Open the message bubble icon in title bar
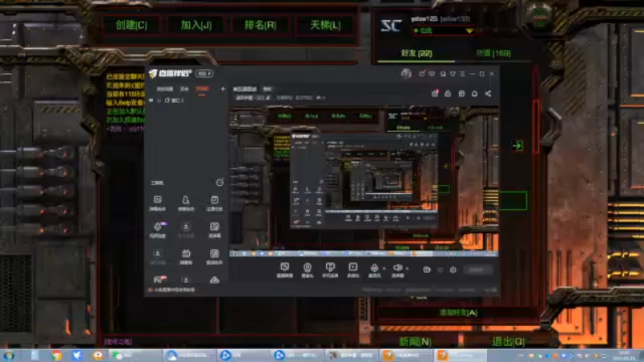644x362 pixels. tap(431, 74)
